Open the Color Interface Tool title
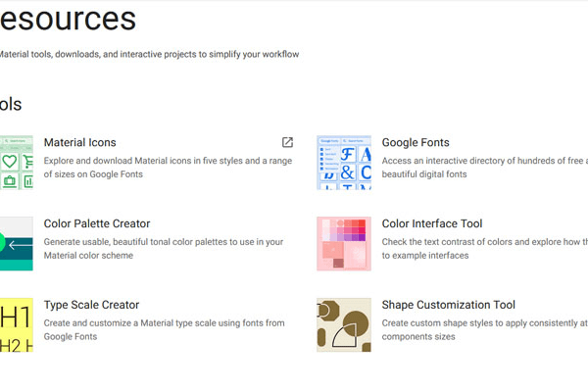The height and width of the screenshot is (392, 588). 432,223
